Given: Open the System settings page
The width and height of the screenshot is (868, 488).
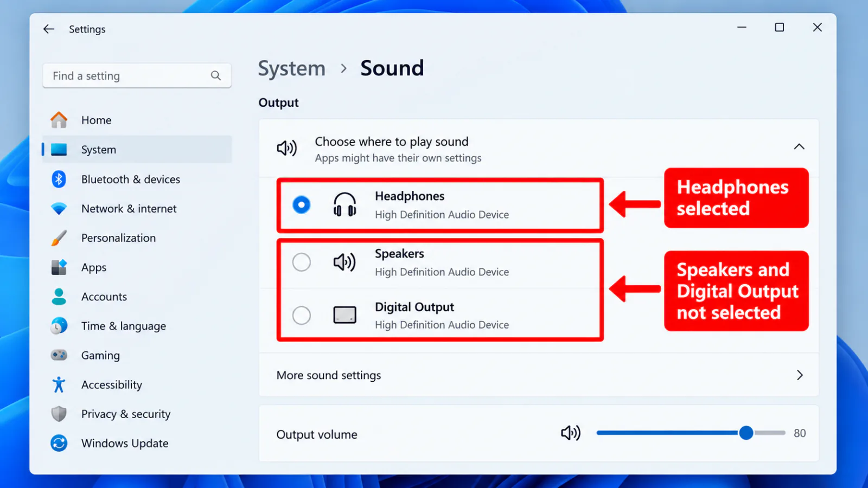Looking at the screenshot, I should [x=137, y=150].
